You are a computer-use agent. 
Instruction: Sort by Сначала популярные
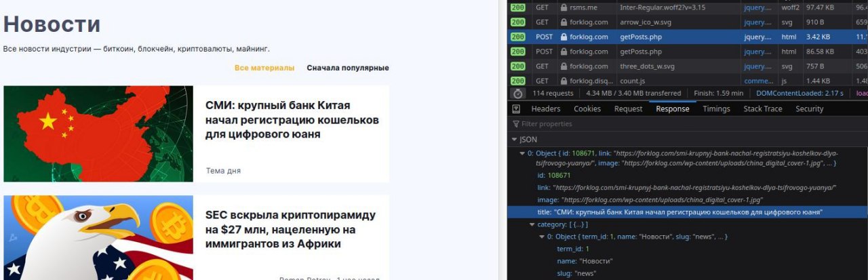pyautogui.click(x=348, y=68)
